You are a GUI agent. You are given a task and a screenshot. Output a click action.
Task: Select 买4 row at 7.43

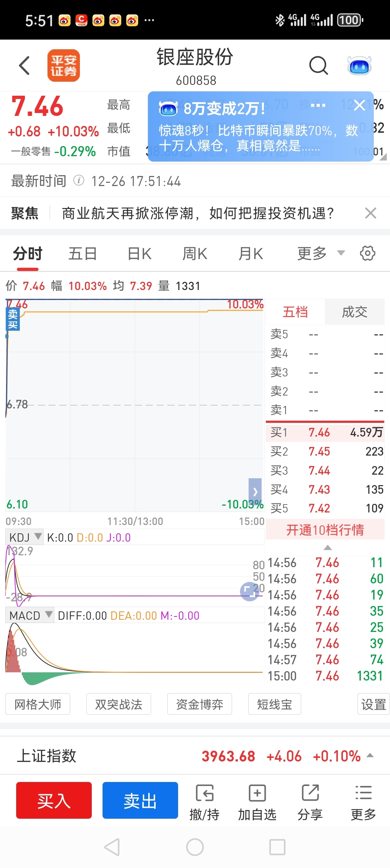(x=326, y=489)
